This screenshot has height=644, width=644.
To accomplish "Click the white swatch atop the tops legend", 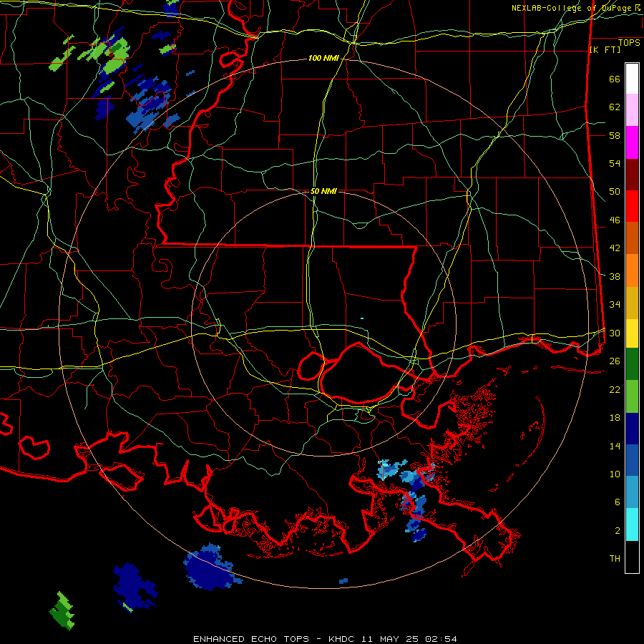I will (632, 79).
